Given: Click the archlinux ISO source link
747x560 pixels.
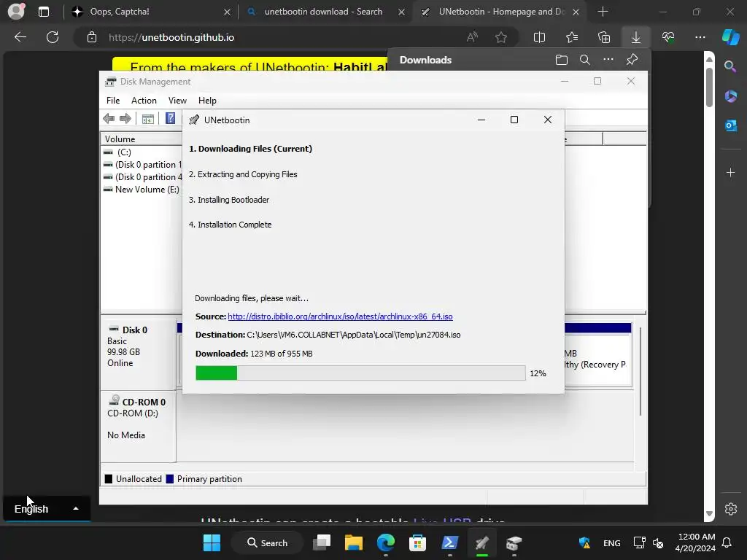Looking at the screenshot, I should coord(340,316).
